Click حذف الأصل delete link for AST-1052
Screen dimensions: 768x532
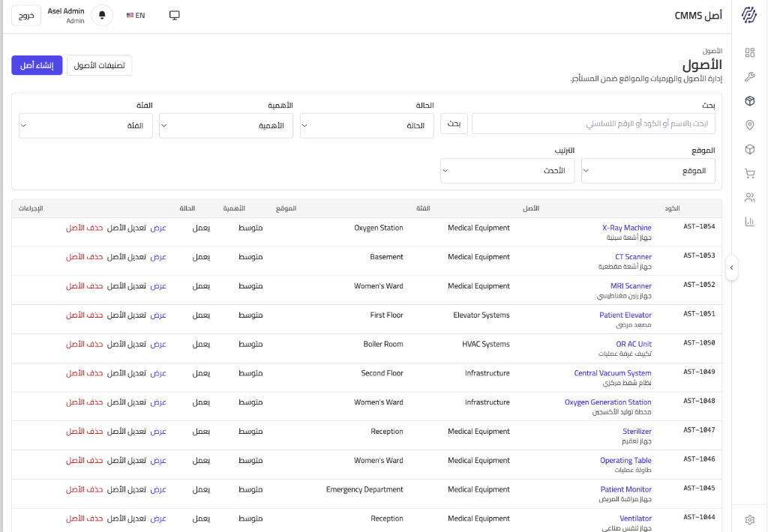coord(84,285)
